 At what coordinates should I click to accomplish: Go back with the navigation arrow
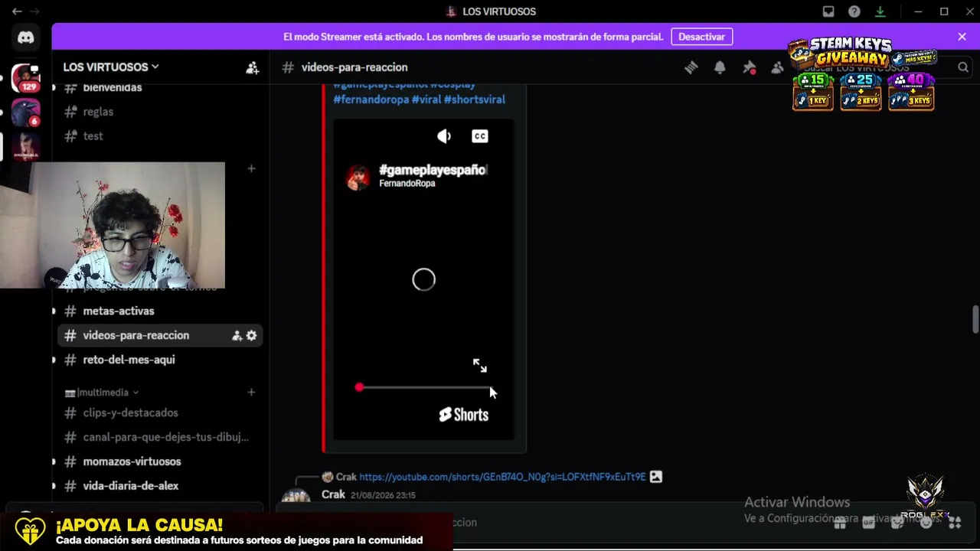tap(17, 11)
